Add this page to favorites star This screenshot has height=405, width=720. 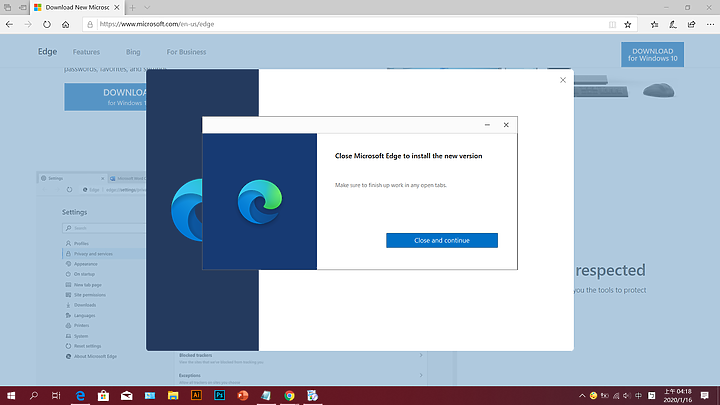click(628, 24)
